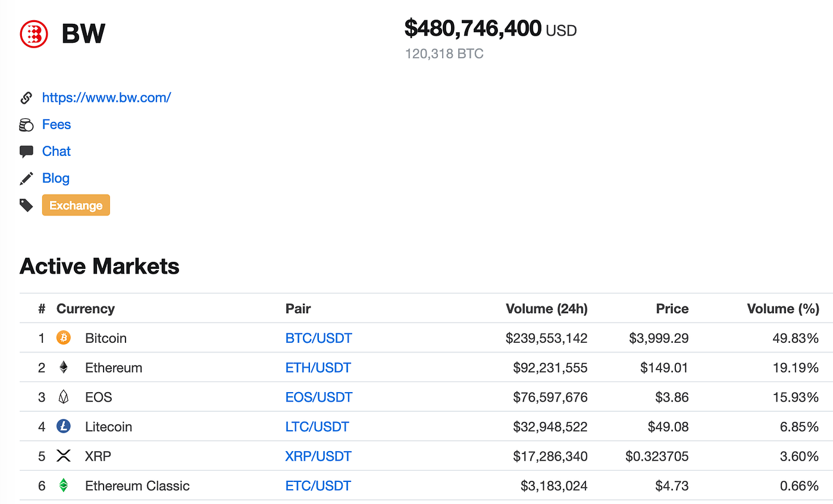Click the $0.323705 XRP price
This screenshot has width=833, height=504.
click(x=657, y=456)
